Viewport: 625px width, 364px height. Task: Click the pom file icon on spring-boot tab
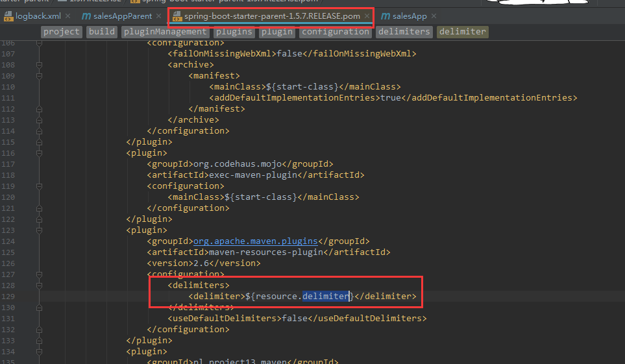177,16
